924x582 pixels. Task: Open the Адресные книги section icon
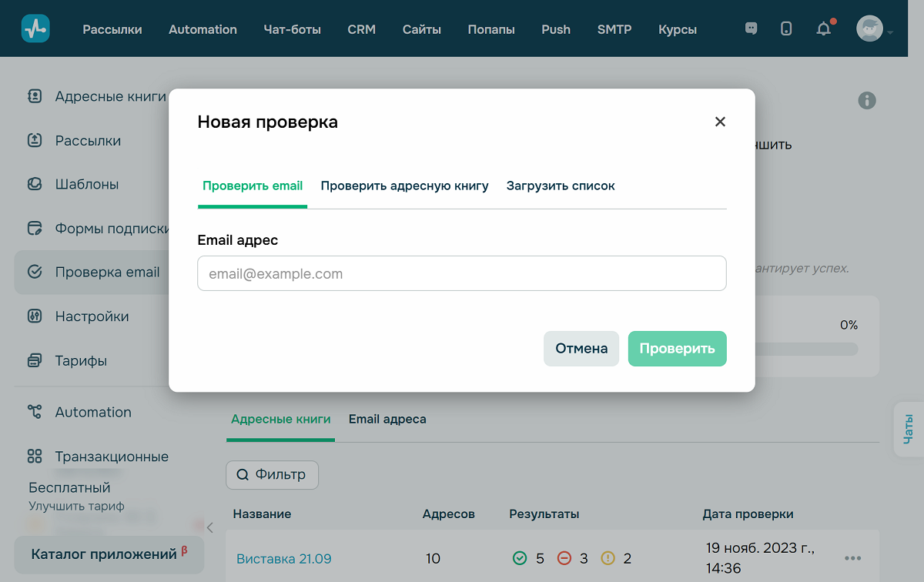(34, 96)
